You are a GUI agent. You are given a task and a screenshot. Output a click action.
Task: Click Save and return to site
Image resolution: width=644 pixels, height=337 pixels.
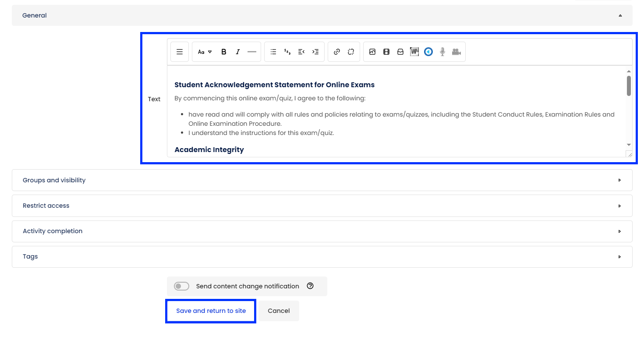(x=211, y=311)
